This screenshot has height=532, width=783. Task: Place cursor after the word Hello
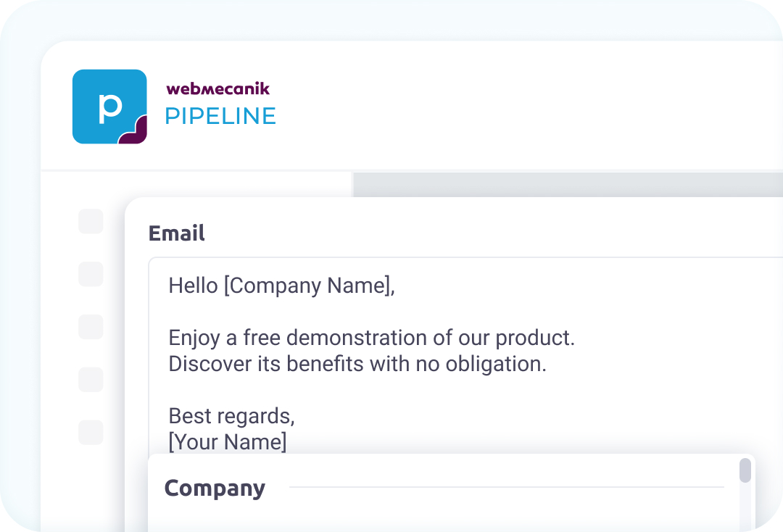click(x=219, y=286)
